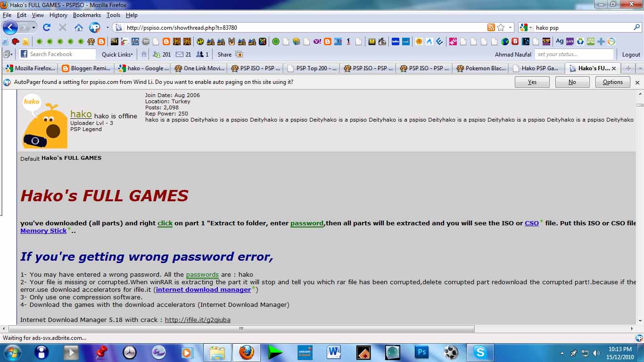This screenshot has height=362, width=644.
Task: Open Skype from the taskbar
Action: pyautogui.click(x=480, y=352)
